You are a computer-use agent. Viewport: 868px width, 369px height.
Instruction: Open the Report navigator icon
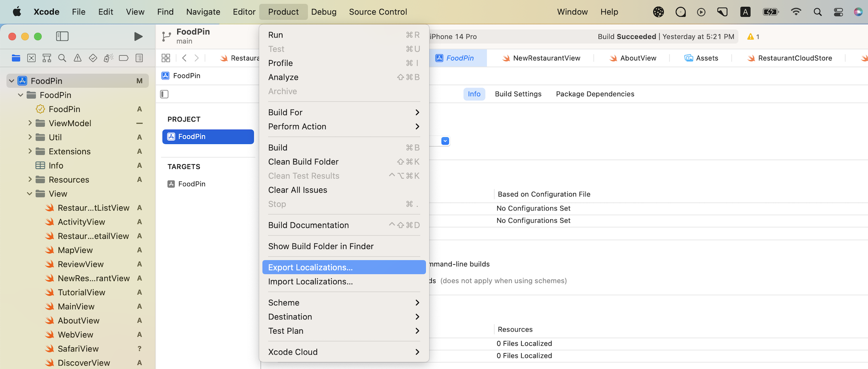click(139, 58)
